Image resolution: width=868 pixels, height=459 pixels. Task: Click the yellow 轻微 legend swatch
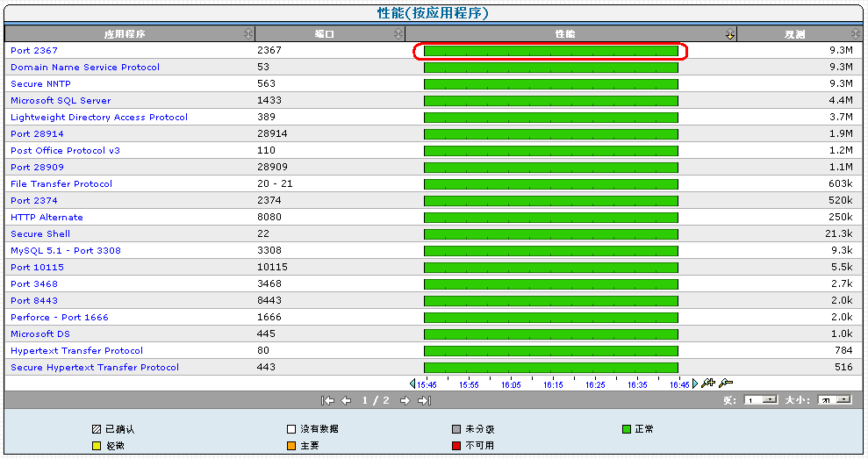97,446
